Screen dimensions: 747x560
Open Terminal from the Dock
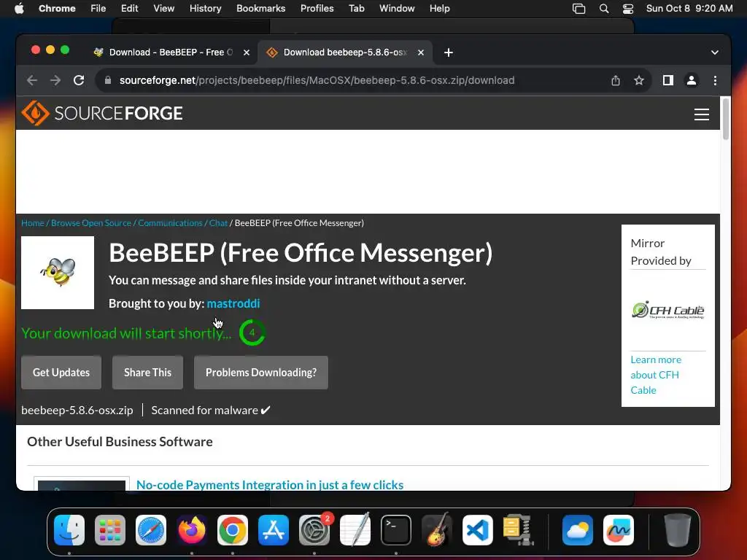[x=396, y=530]
